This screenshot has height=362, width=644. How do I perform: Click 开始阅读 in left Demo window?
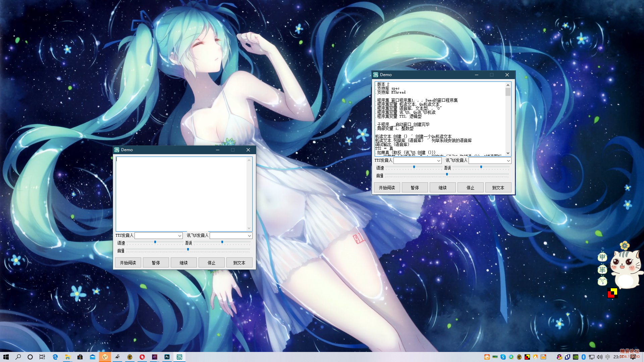128,263
